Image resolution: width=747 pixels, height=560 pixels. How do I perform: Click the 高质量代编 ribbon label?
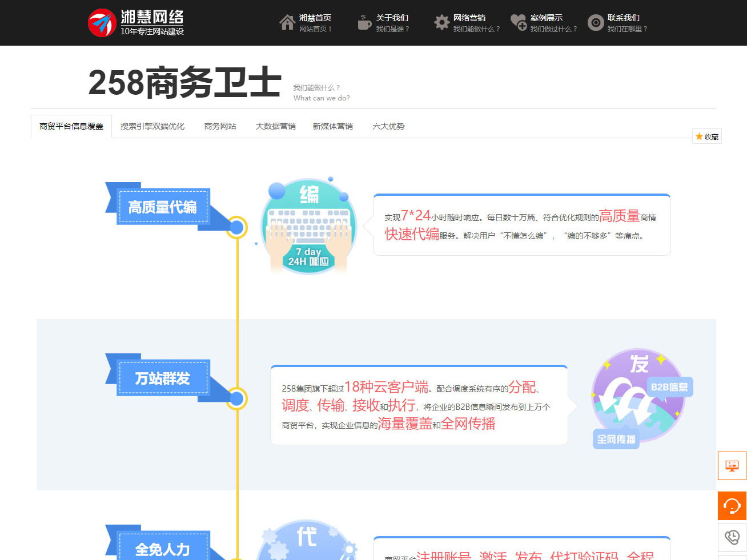[163, 207]
